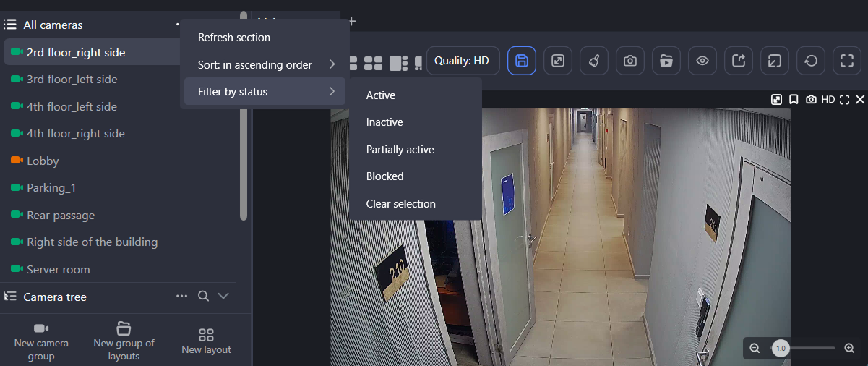Click the rotate refresh icon in toolbar
The image size is (868, 366).
pos(811,61)
